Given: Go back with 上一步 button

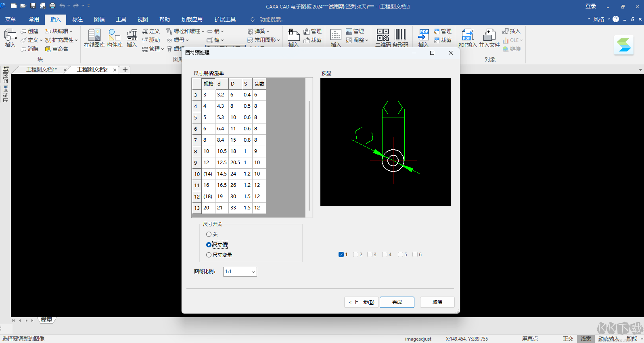Looking at the screenshot, I should 362,302.
